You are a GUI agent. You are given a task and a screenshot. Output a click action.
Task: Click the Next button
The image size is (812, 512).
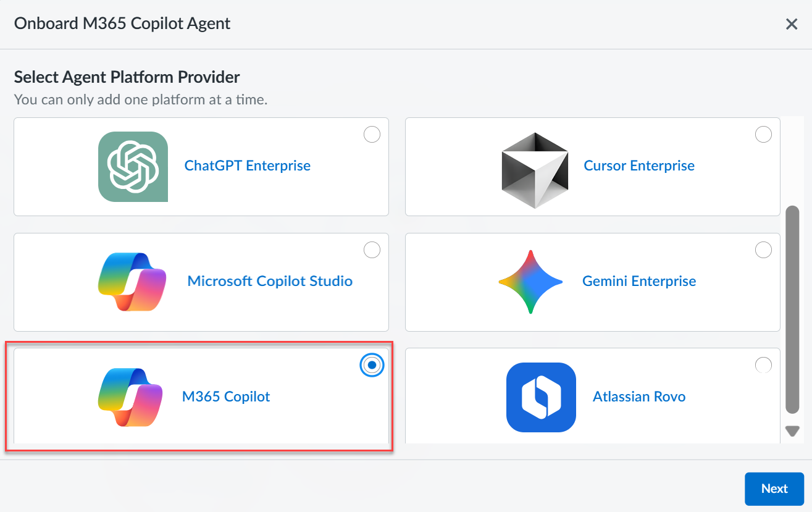(774, 489)
